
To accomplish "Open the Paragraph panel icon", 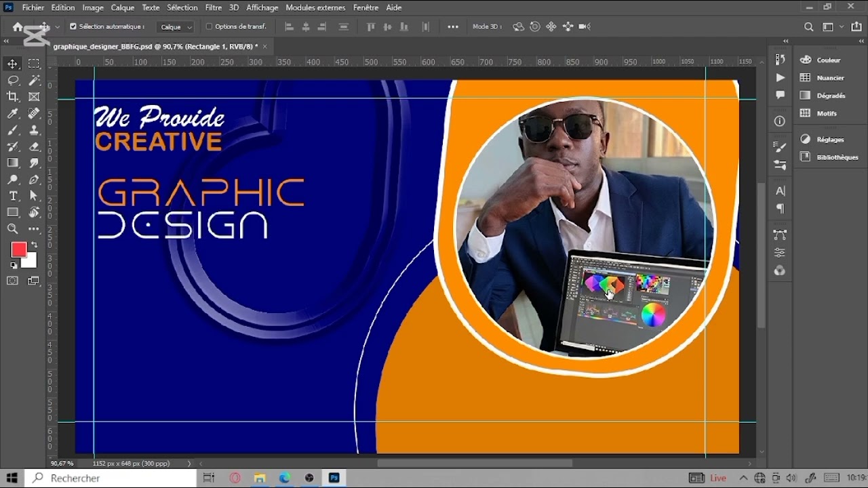I will tap(781, 209).
